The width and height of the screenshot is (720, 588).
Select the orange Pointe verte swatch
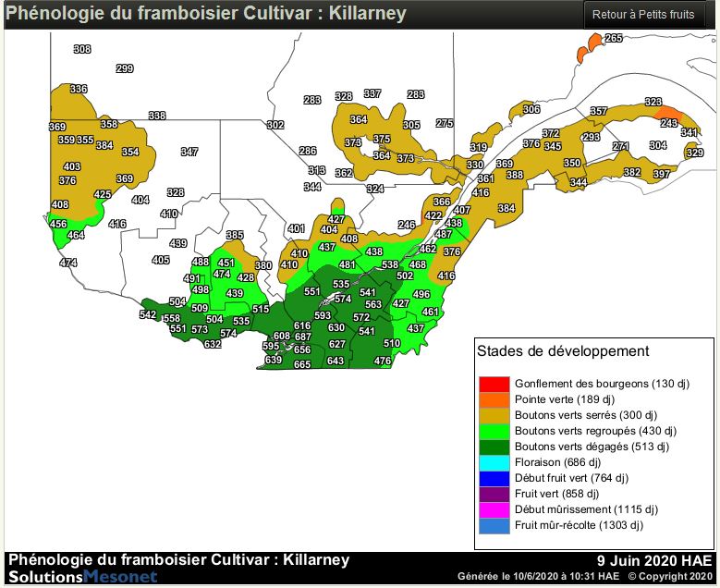pos(494,399)
